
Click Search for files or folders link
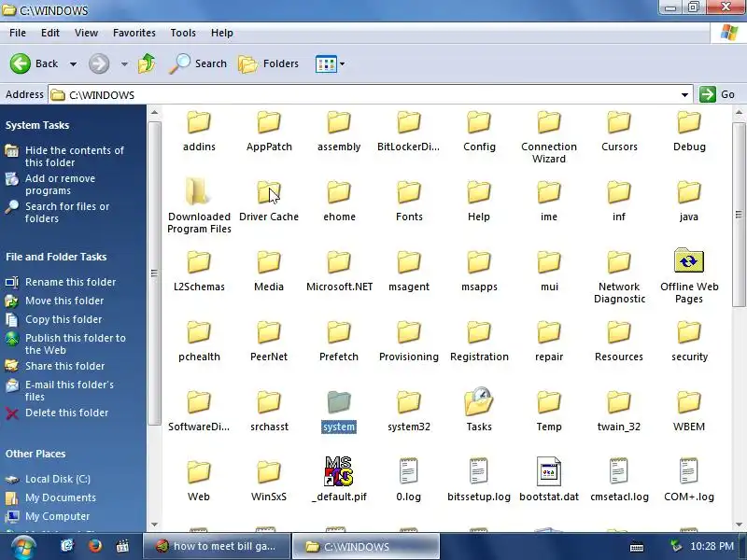tap(67, 213)
